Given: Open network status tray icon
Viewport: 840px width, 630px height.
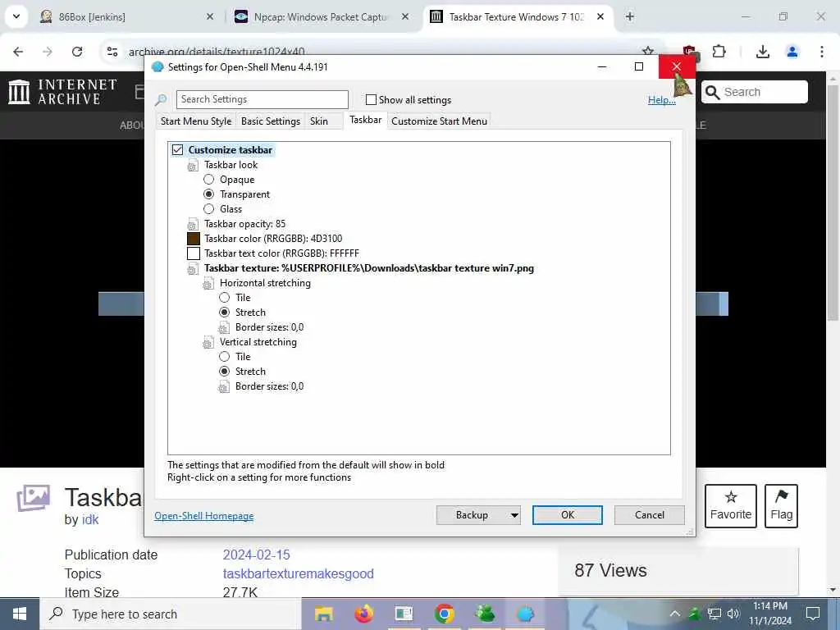Looking at the screenshot, I should (714, 614).
